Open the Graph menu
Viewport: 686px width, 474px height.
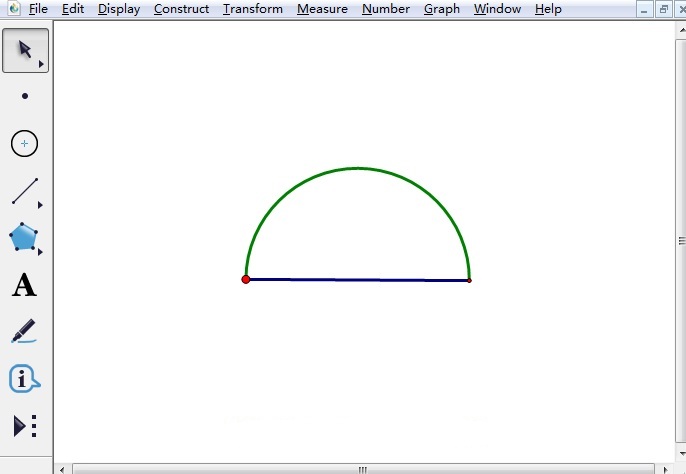point(442,9)
